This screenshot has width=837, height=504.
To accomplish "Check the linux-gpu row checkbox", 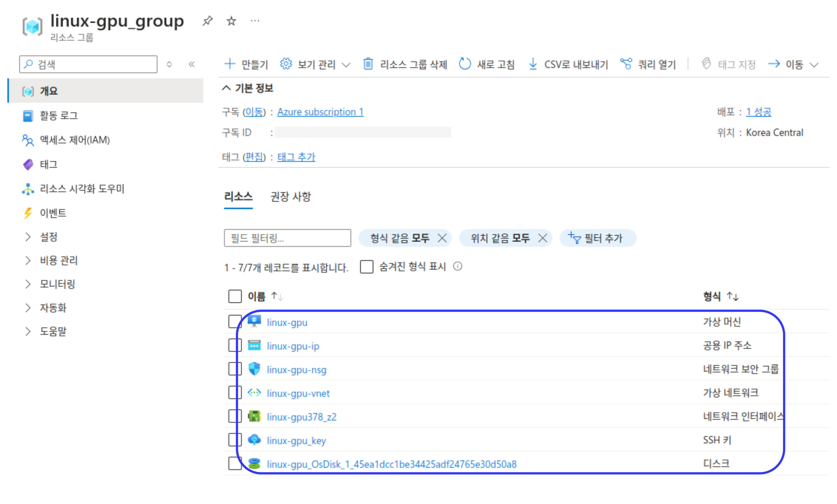I will click(235, 321).
